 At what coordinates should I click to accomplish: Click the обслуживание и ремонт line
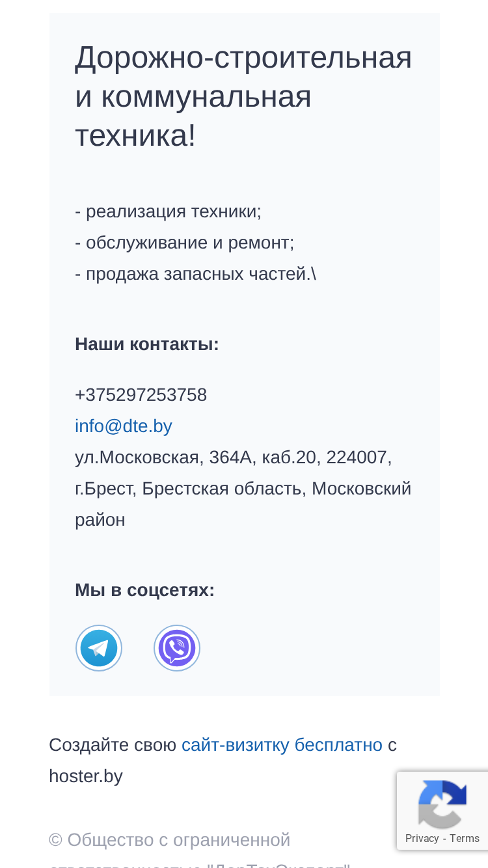click(184, 243)
